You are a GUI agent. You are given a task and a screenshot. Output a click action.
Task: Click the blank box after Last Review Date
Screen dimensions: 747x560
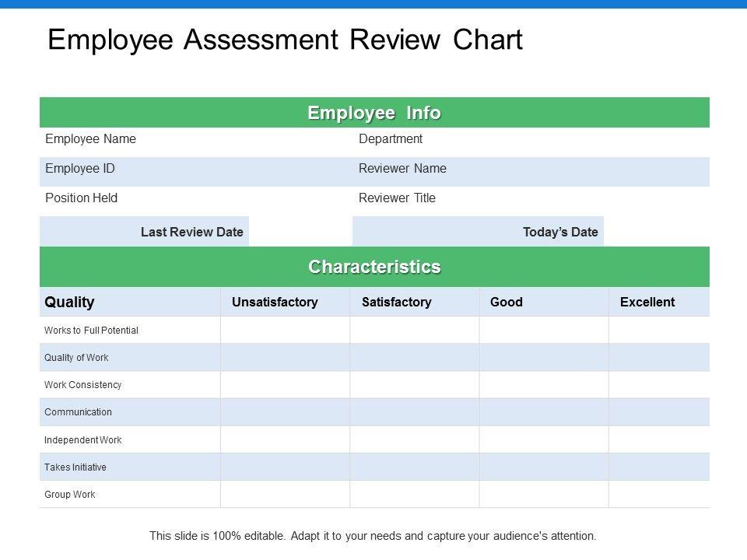pyautogui.click(x=300, y=232)
